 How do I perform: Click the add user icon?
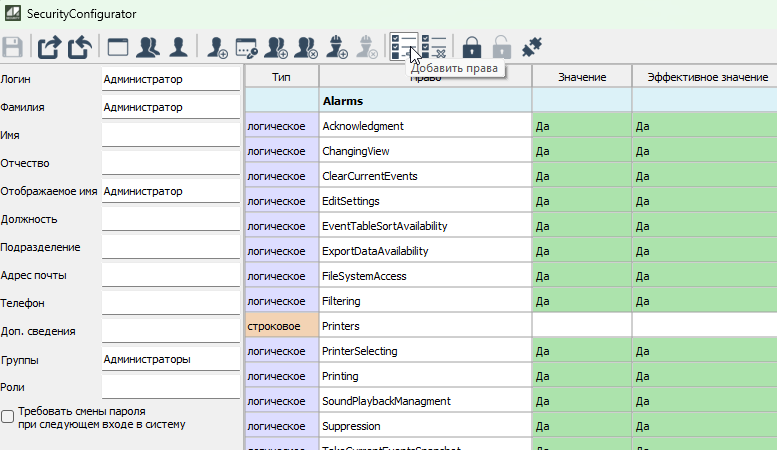coord(217,46)
